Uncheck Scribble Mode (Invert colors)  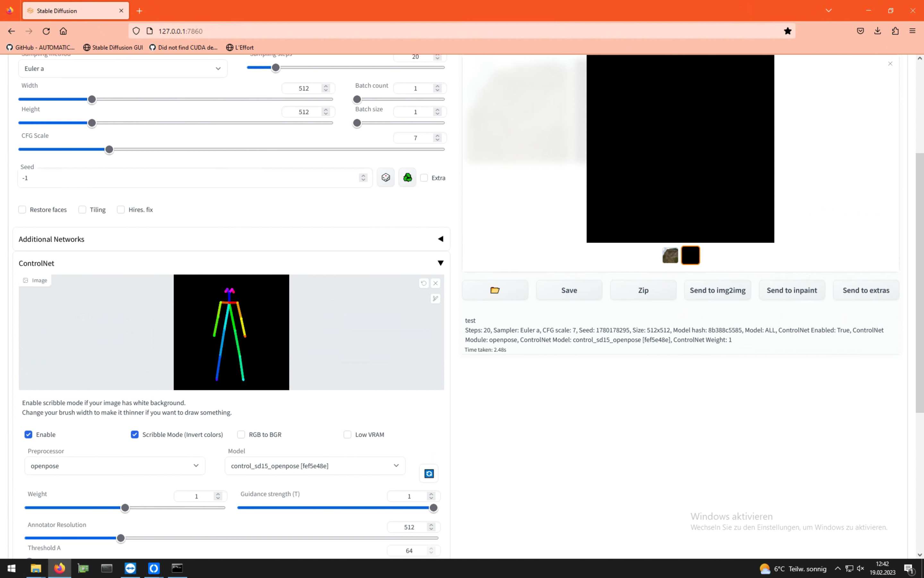coord(134,435)
